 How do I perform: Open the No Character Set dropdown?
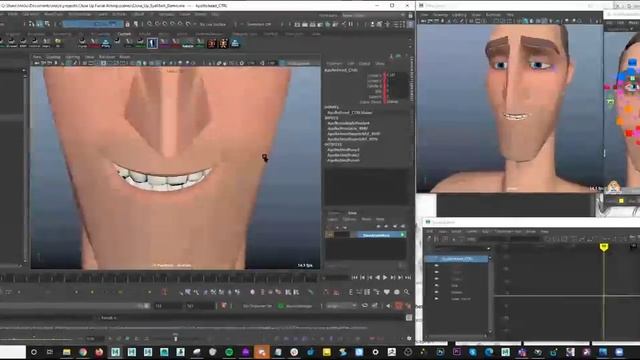tap(257, 306)
